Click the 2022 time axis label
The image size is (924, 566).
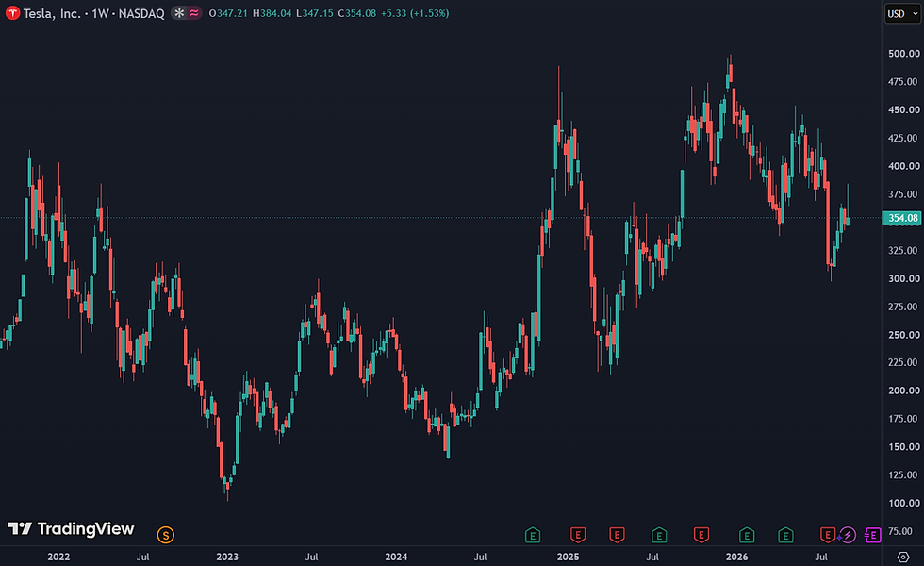pos(58,558)
